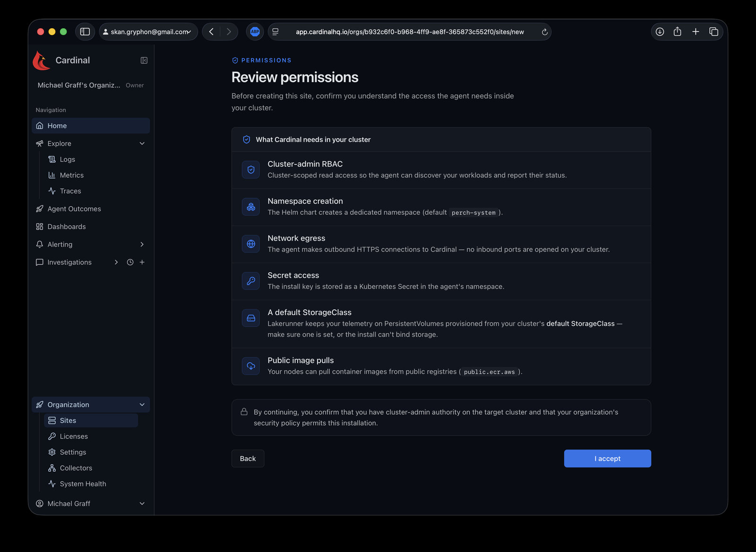Image resolution: width=756 pixels, height=552 pixels.
Task: Collapse the Cardinal sidebar panel icon
Action: [x=144, y=60]
